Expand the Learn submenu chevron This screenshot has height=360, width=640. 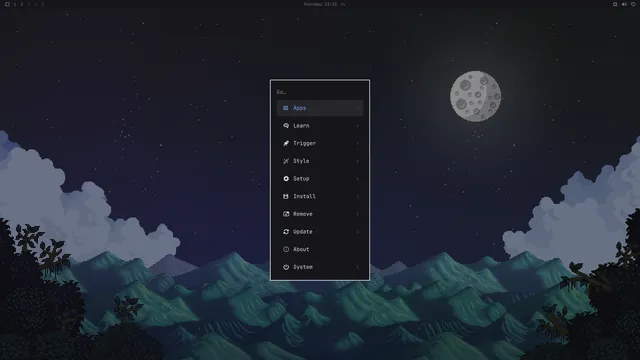tap(358, 126)
